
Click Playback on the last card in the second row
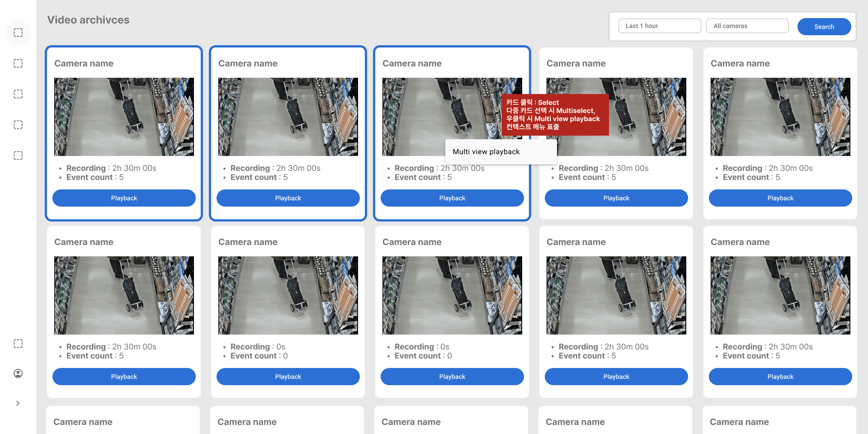tap(780, 377)
